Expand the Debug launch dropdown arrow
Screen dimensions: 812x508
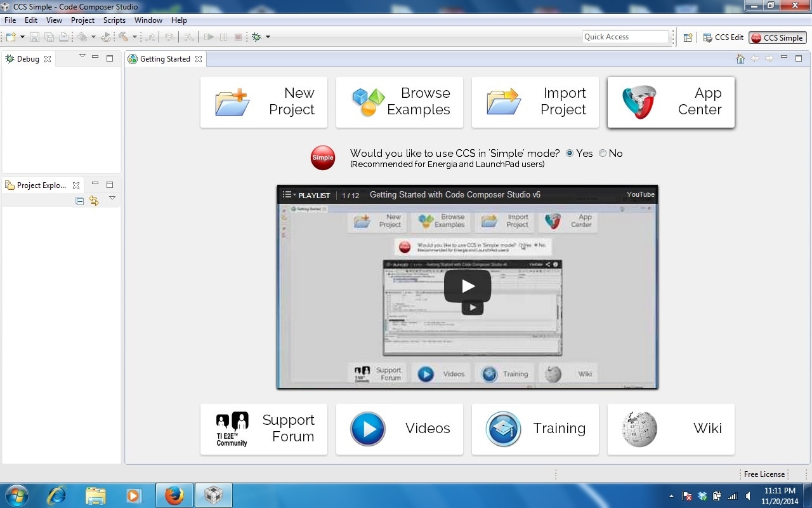pos(268,37)
